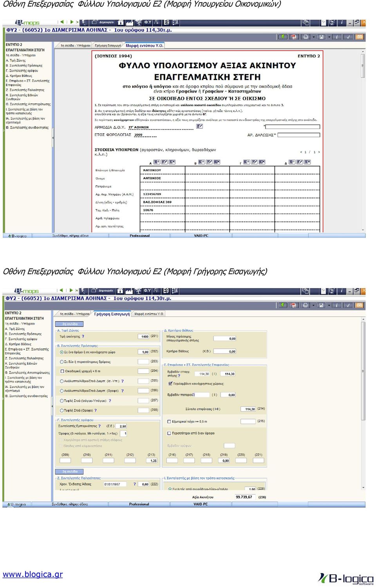The height and width of the screenshot is (588, 376).
Task: Click the factory icon in the upper window toolbar
Action: [129, 22]
